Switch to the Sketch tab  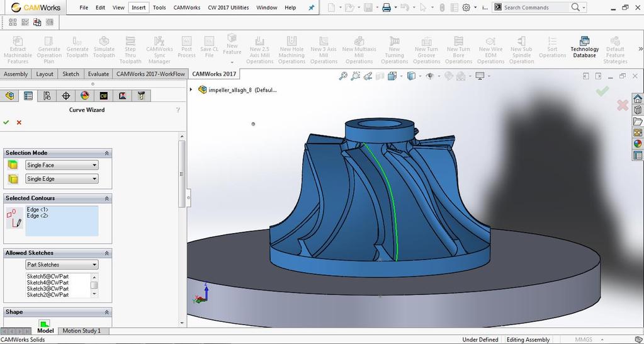pos(71,74)
